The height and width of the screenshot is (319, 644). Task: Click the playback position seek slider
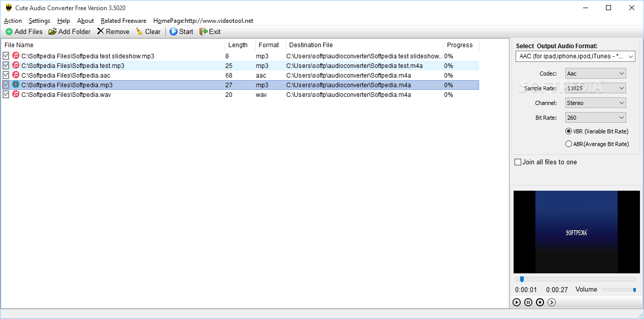(x=575, y=279)
